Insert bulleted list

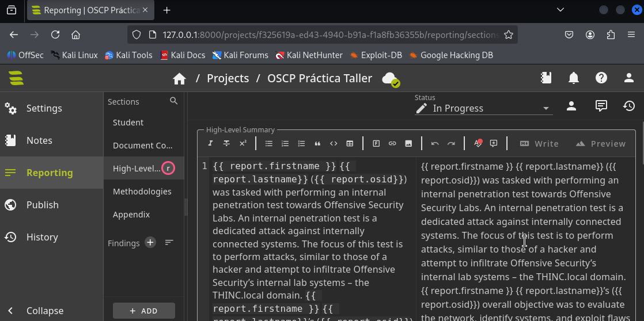point(268,143)
